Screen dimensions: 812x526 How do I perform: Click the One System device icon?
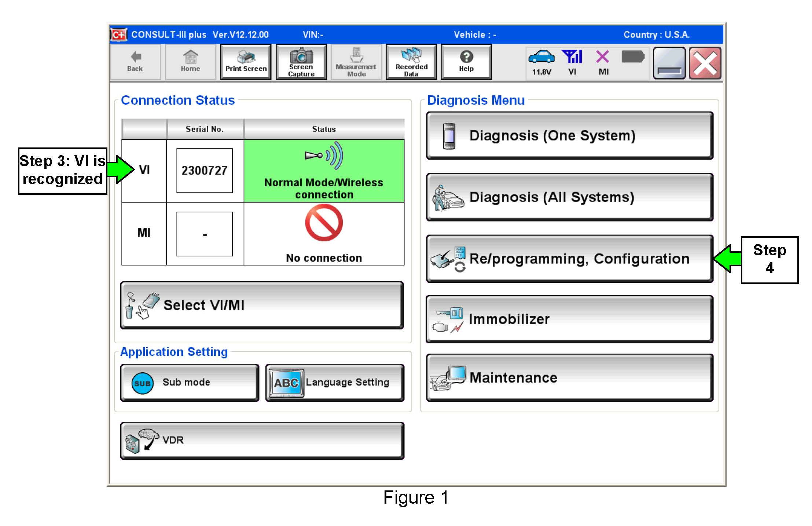tap(449, 136)
